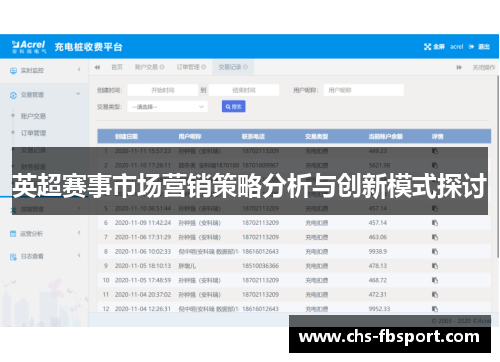Click the 日志查看 log icon in sidebar
The height and width of the screenshot is (362, 500).
click(13, 257)
